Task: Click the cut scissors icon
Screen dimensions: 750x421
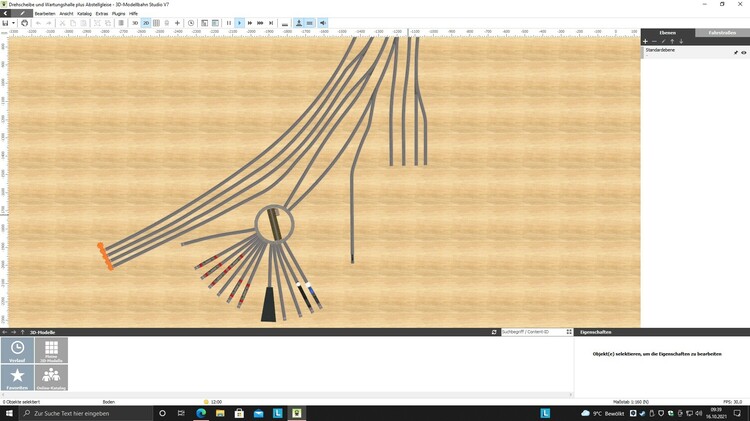Action: 62,23
